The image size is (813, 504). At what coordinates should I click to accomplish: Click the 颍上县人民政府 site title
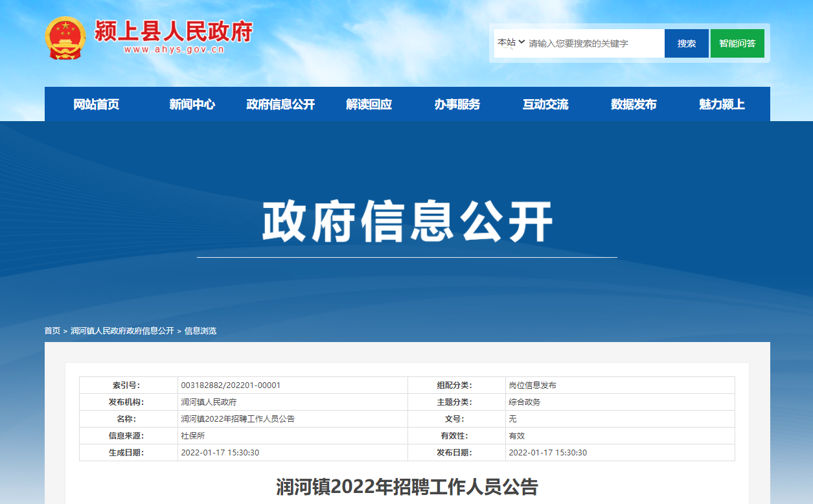173,31
